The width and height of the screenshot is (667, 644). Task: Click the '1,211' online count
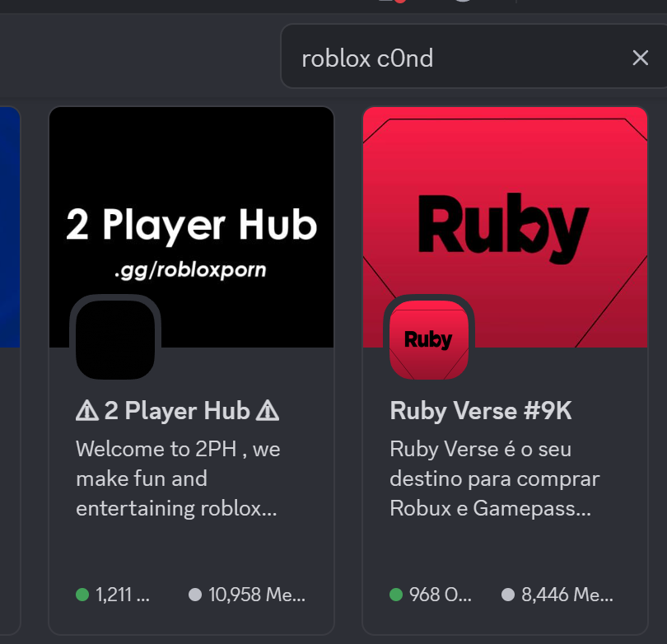pyautogui.click(x=123, y=595)
